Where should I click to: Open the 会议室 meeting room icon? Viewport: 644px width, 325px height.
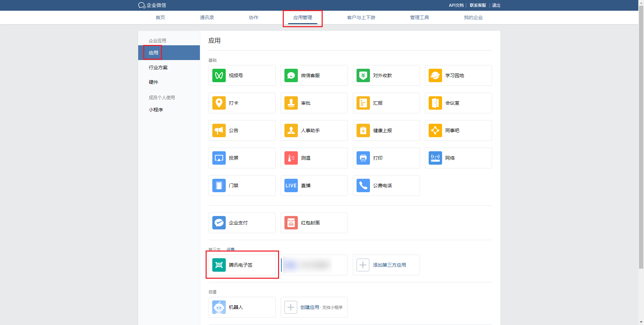pyautogui.click(x=435, y=103)
